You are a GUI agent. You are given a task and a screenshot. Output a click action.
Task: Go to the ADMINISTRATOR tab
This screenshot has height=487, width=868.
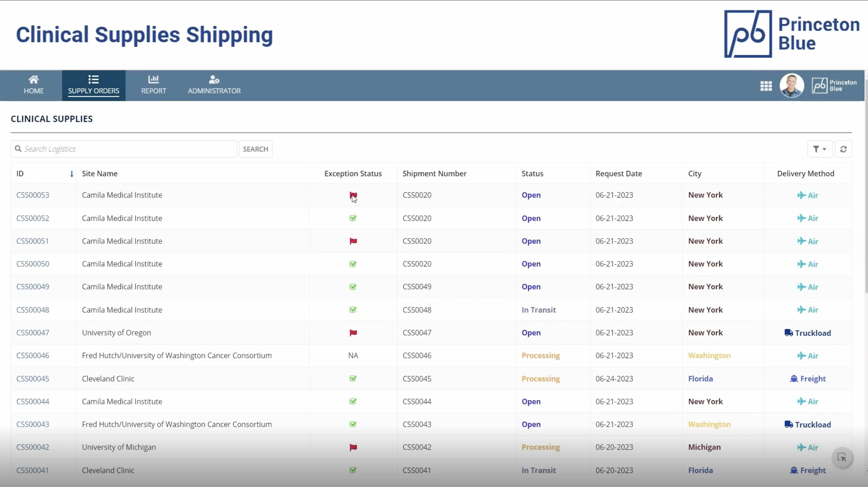tap(214, 85)
